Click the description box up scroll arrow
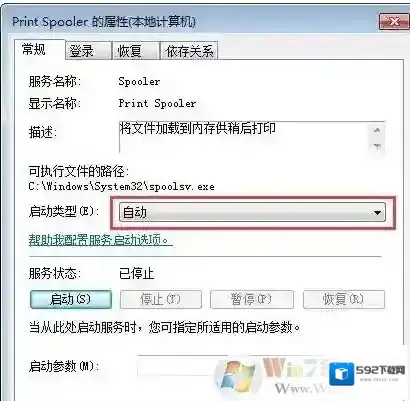The height and width of the screenshot is (401, 410). coord(377,130)
